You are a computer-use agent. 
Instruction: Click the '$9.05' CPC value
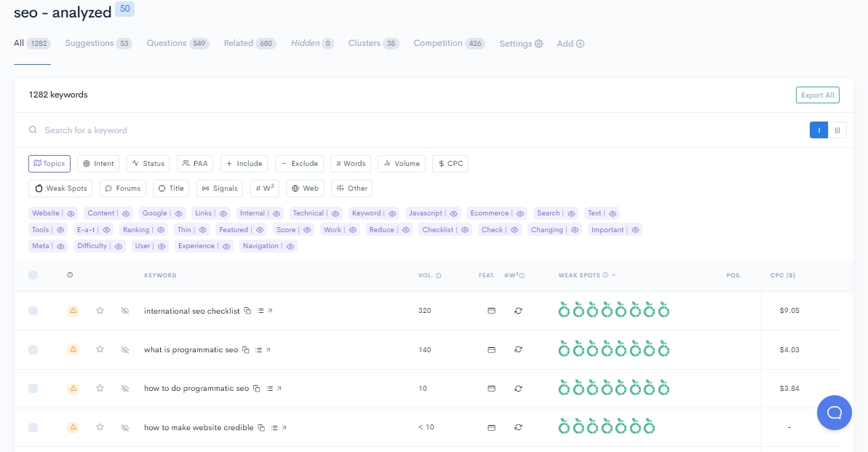(789, 311)
